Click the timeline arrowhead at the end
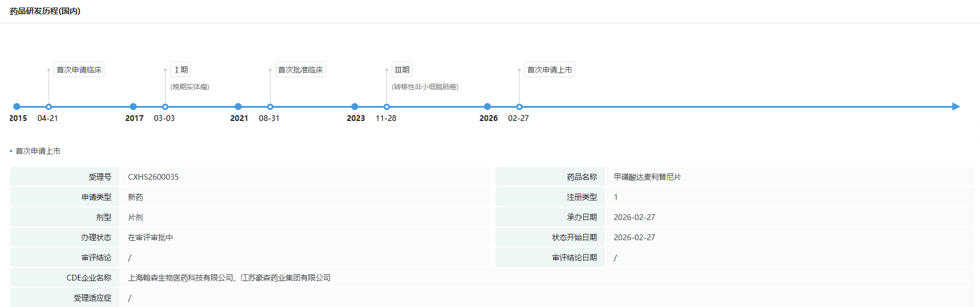The height and width of the screenshot is (307, 980). [x=956, y=107]
